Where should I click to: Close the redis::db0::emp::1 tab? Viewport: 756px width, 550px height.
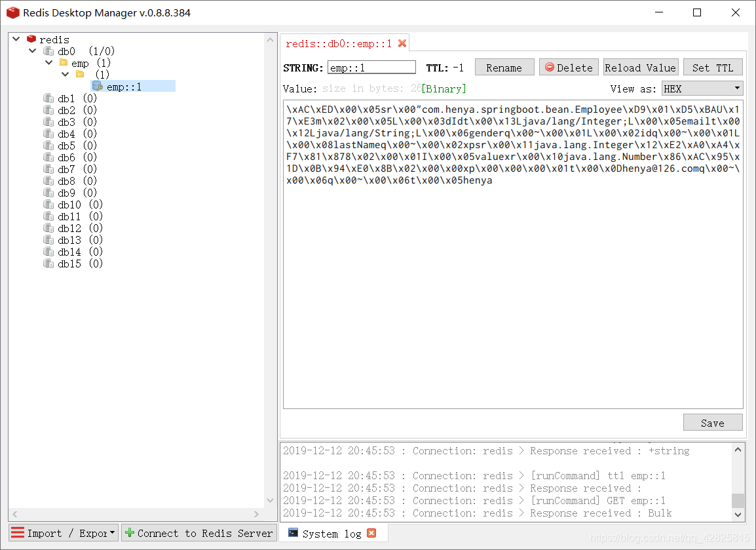point(402,43)
